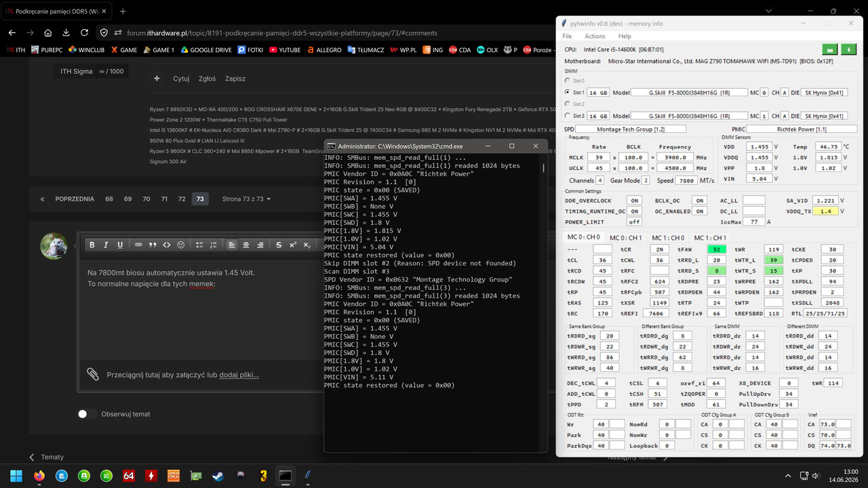Screen dimensions: 868x488
Task: Click the dodaj pliki link
Action: pyautogui.click(x=239, y=374)
